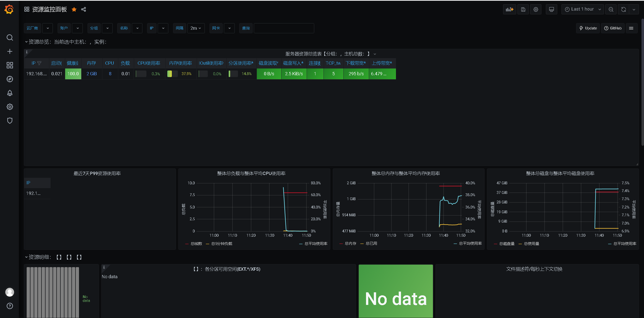The width and height of the screenshot is (644, 318).
Task: Open the 分组 variable dropdown
Action: point(107,28)
